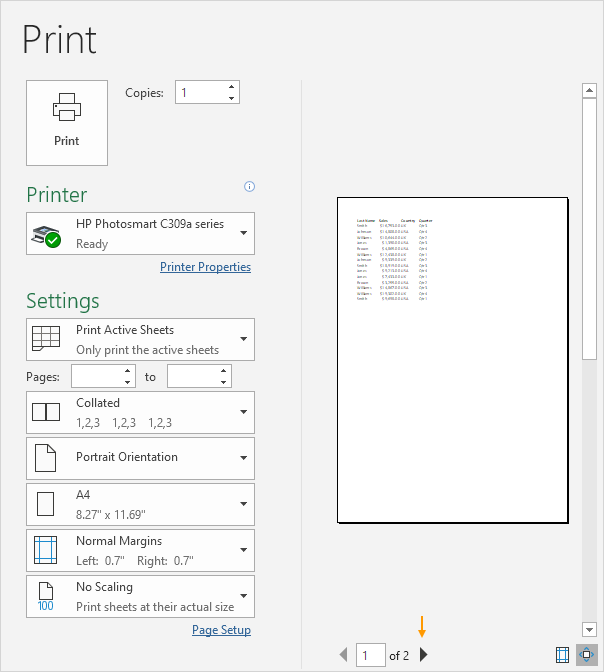Viewport: 604px width, 672px height.
Task: Click the current page number field
Action: tap(370, 655)
